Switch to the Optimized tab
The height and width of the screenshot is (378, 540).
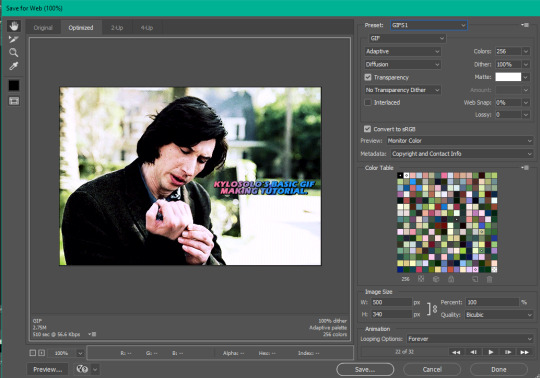(81, 28)
